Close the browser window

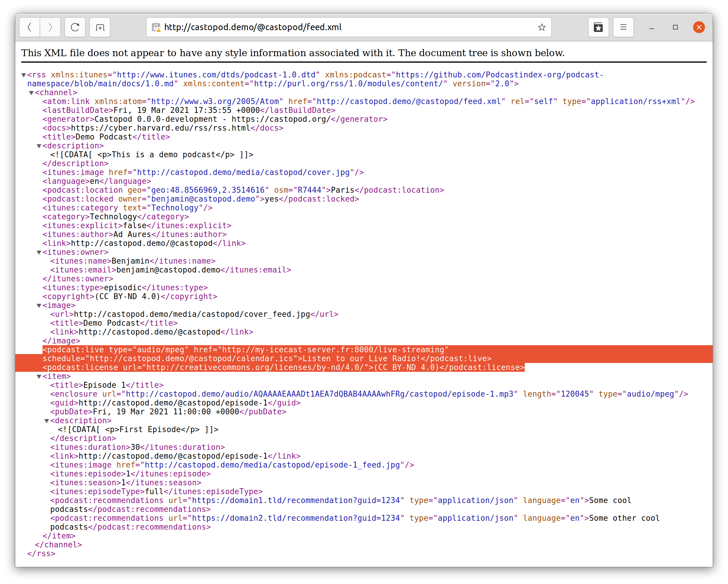699,27
